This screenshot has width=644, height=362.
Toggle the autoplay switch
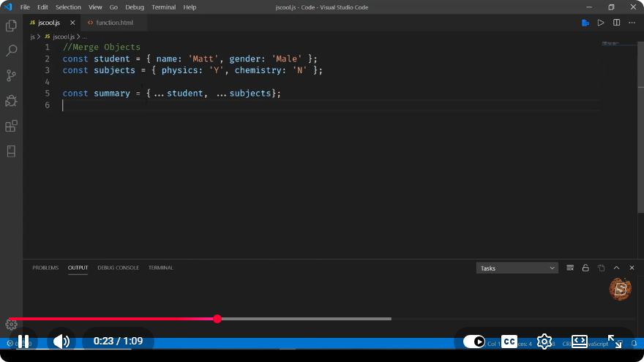pos(474,342)
